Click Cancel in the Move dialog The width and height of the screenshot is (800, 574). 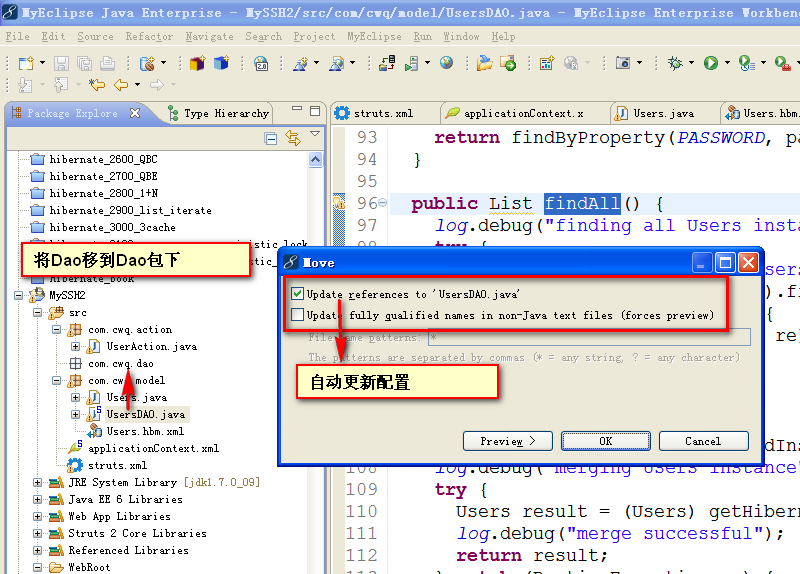point(704,441)
